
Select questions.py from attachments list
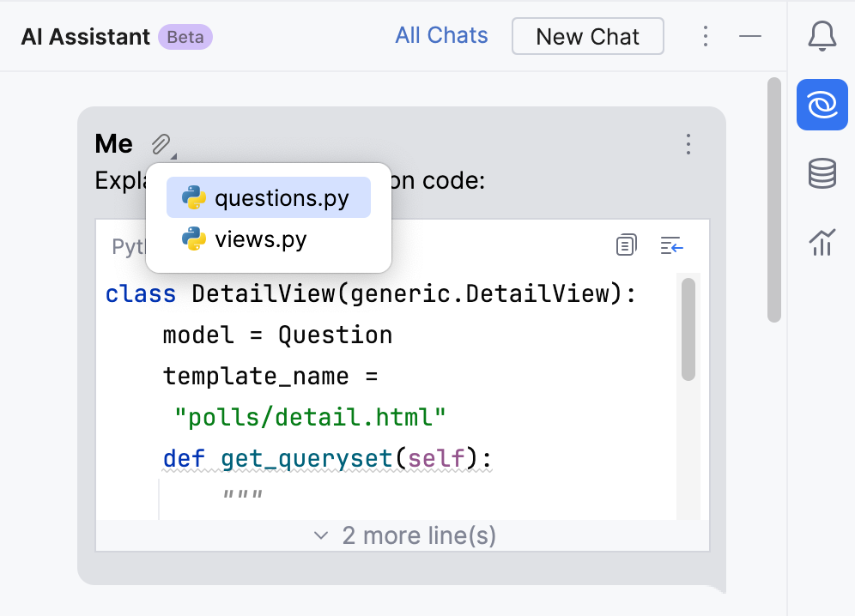point(269,198)
